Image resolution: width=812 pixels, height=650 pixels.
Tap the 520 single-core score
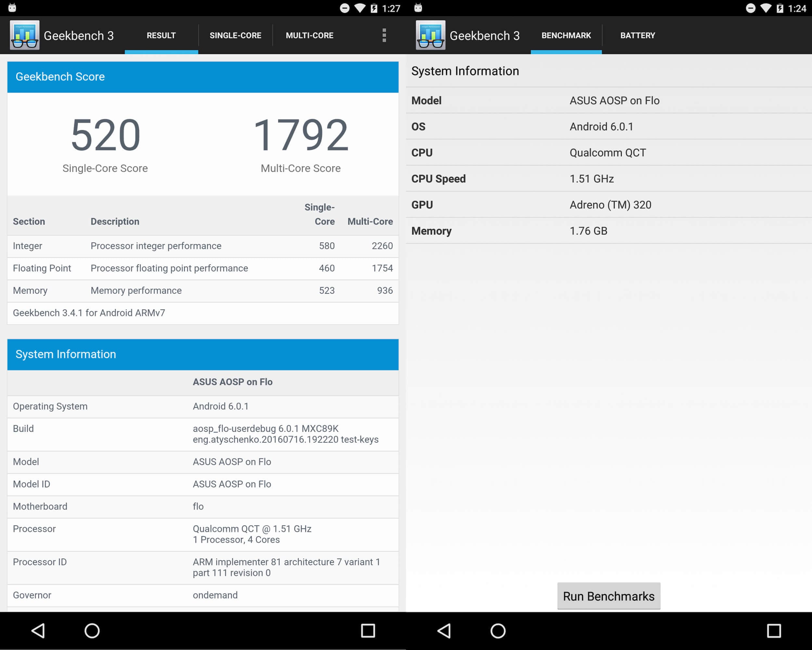coord(106,135)
